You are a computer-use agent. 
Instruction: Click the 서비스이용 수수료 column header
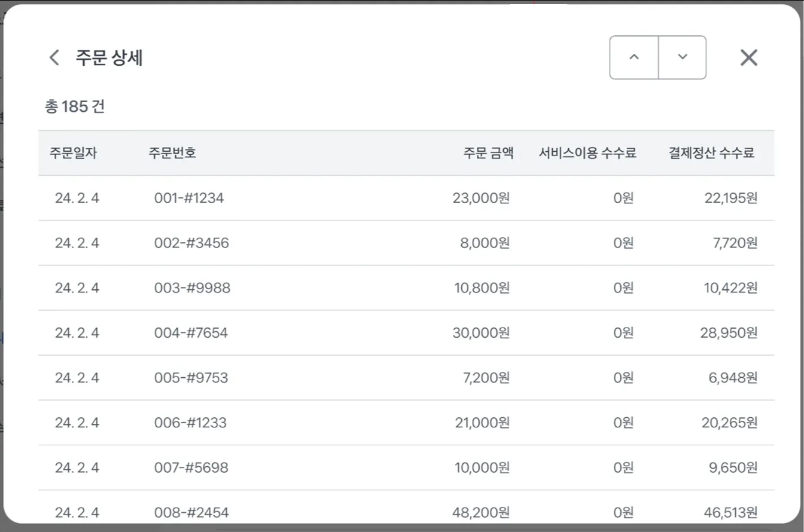[x=587, y=153]
